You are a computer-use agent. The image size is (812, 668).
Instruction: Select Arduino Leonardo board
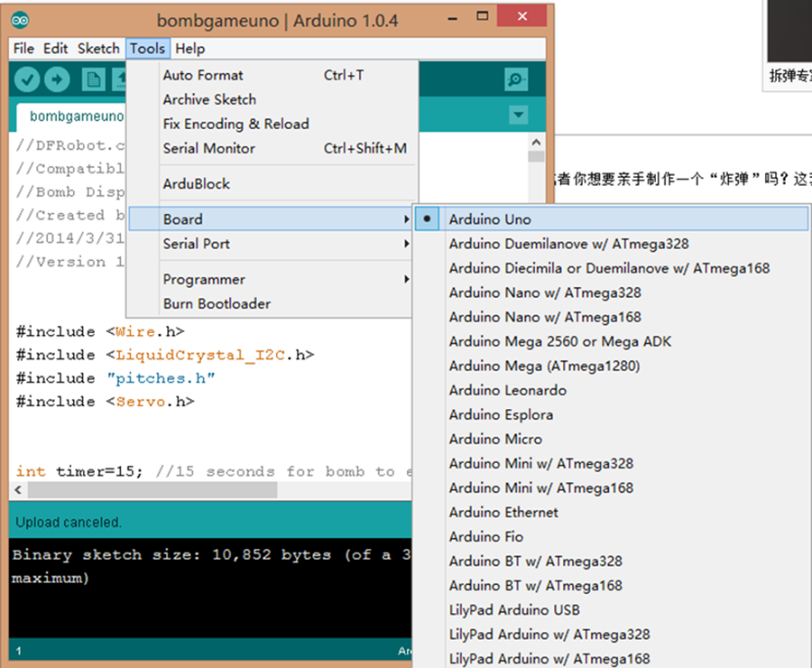612,390
